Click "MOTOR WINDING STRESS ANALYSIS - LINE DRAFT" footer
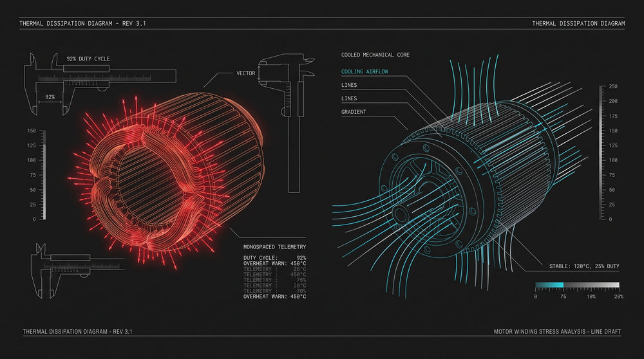644x359 pixels. pos(557,331)
